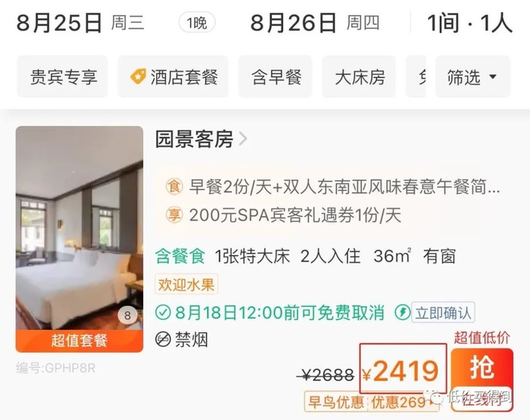Click the no-smoking 禁烟 icon

(163, 340)
